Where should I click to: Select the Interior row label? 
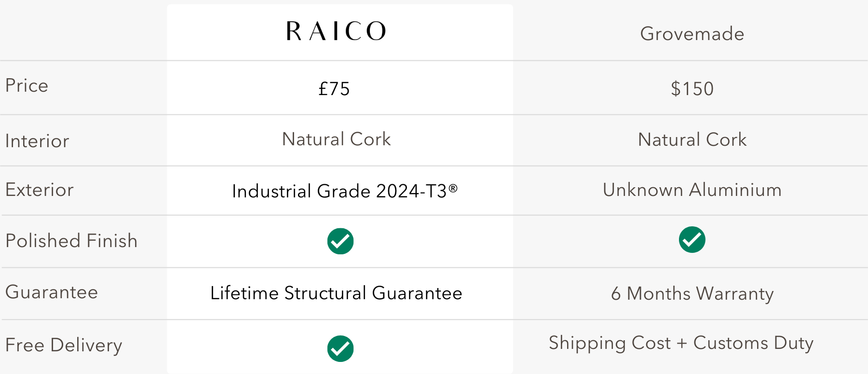37,141
